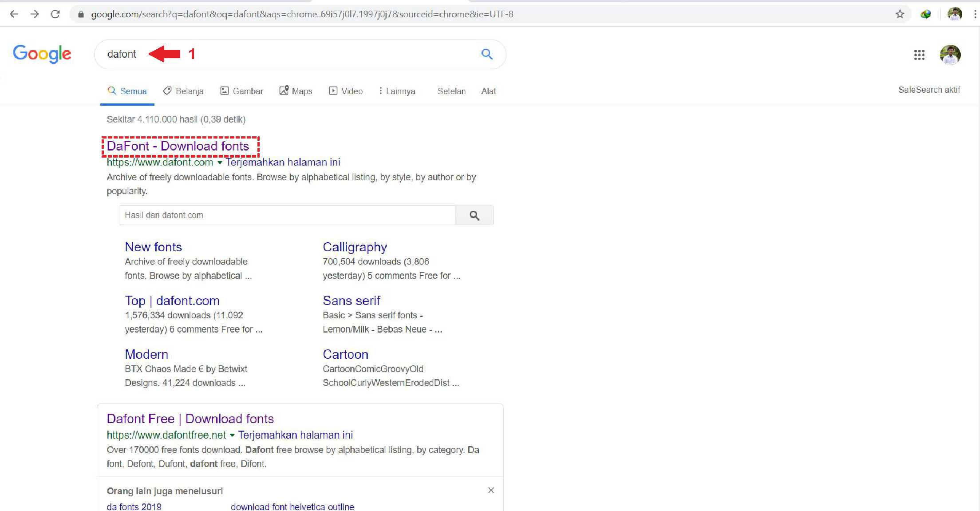The width and height of the screenshot is (980, 511).
Task: Open the Google apps grid
Action: coord(919,55)
